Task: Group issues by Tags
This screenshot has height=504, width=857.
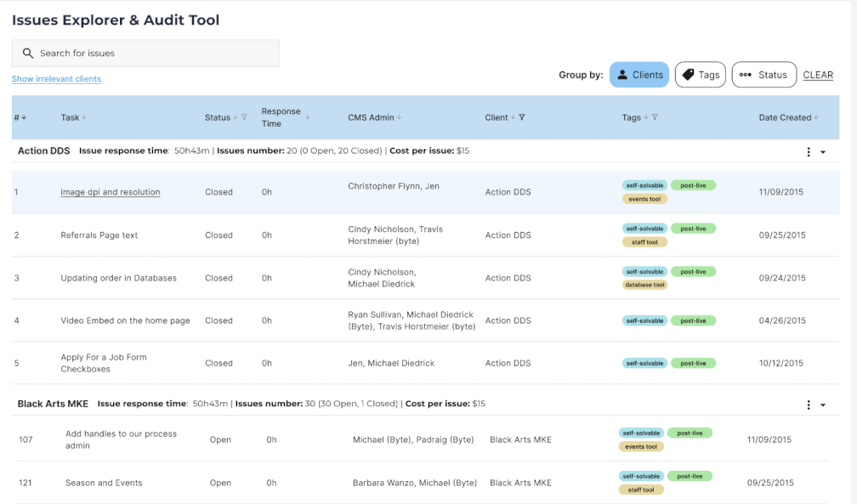Action: [x=701, y=75]
